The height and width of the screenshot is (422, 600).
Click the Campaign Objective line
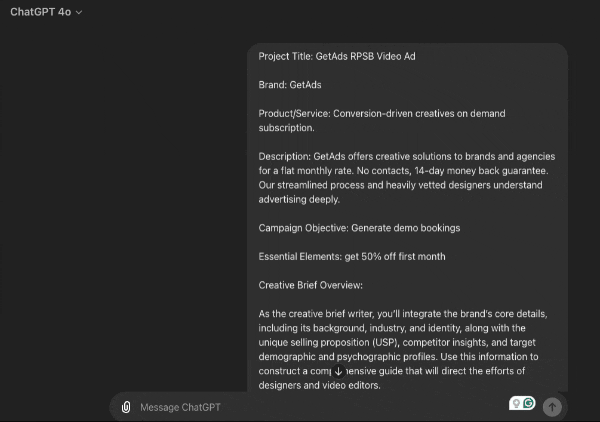[x=359, y=228]
